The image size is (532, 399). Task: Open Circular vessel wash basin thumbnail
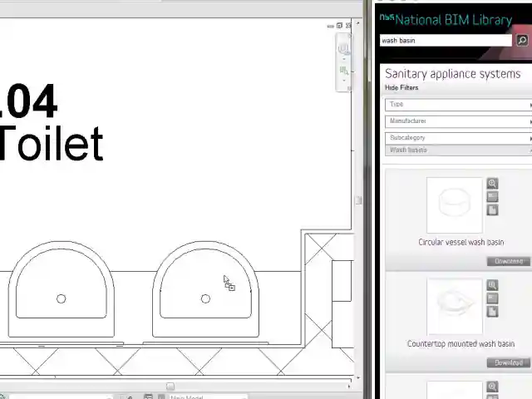454,204
